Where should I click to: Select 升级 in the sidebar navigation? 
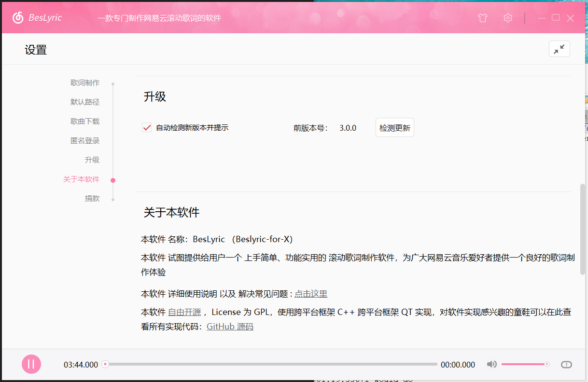[x=92, y=160]
